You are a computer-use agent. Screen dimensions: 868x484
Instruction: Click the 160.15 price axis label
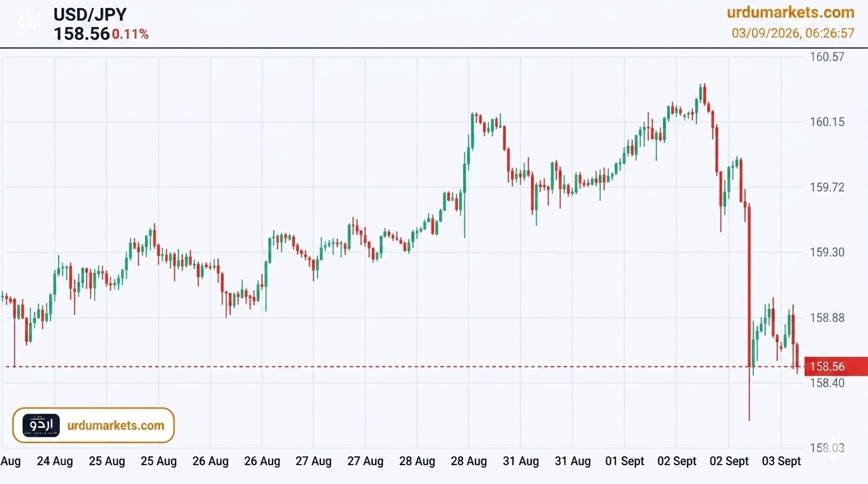826,122
